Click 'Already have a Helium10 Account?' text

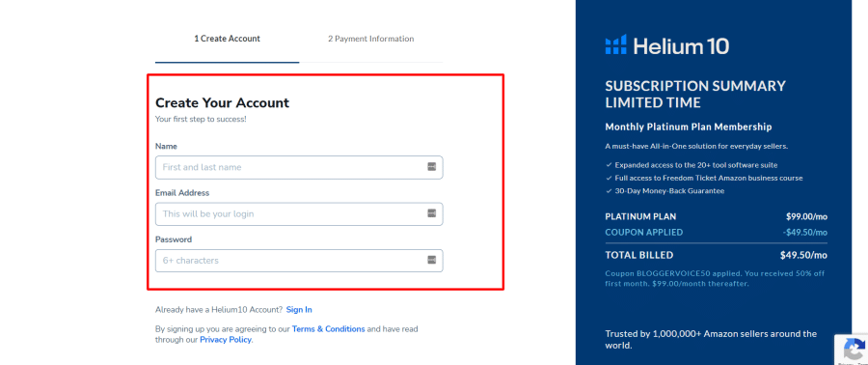219,310
